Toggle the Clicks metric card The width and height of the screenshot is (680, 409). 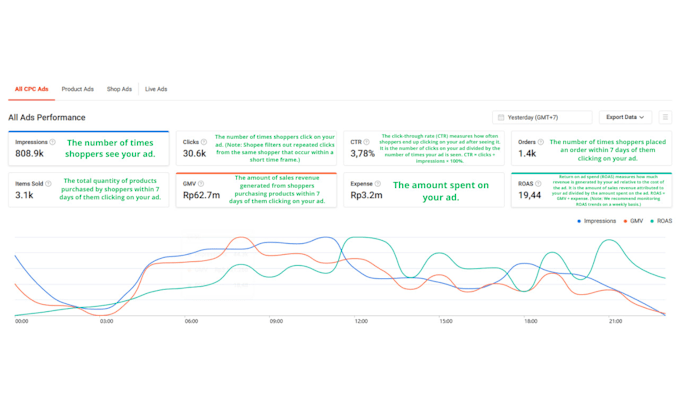point(256,148)
